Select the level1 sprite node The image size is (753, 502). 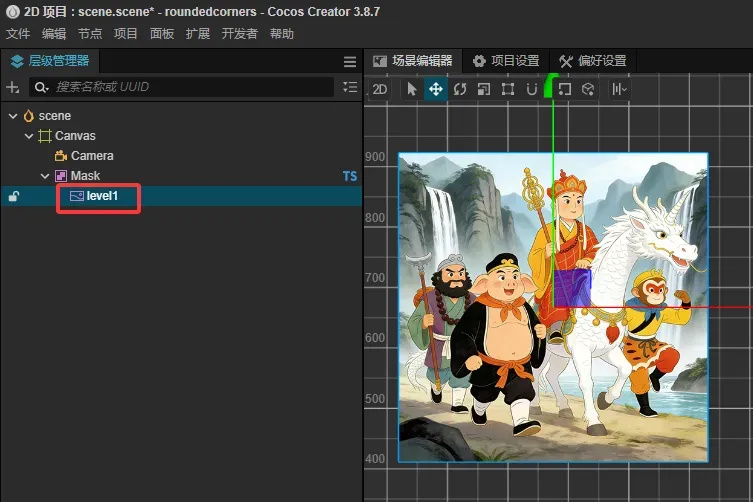[x=102, y=196]
